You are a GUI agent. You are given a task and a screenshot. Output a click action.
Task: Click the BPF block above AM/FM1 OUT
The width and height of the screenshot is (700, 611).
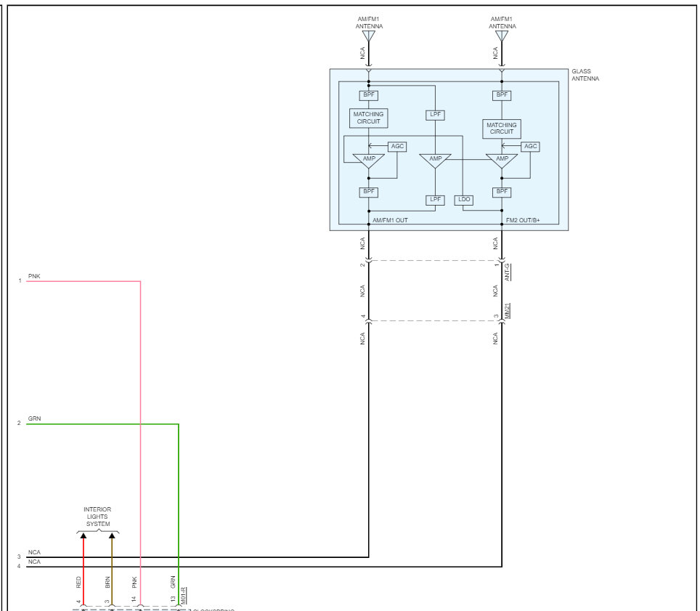click(369, 192)
